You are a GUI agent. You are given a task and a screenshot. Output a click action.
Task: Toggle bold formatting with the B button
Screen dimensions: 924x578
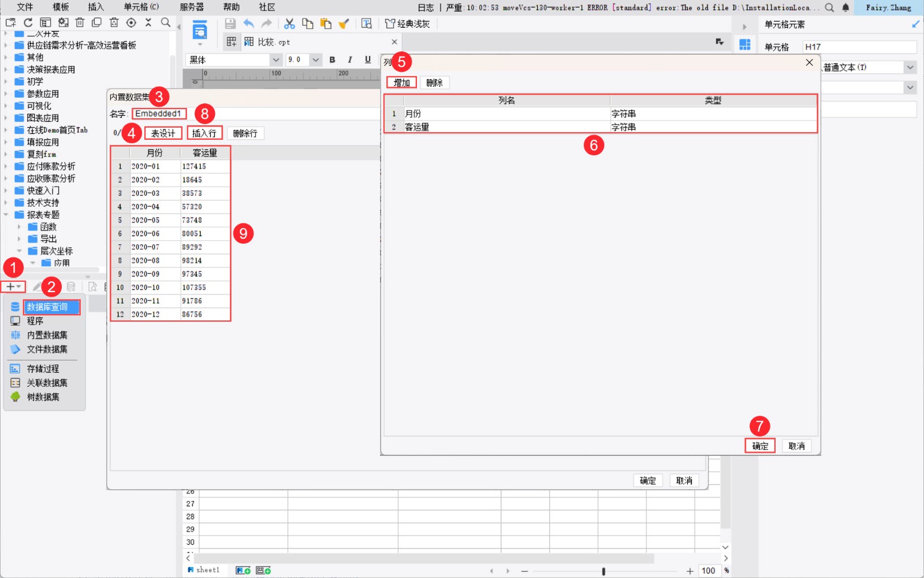[x=332, y=59]
